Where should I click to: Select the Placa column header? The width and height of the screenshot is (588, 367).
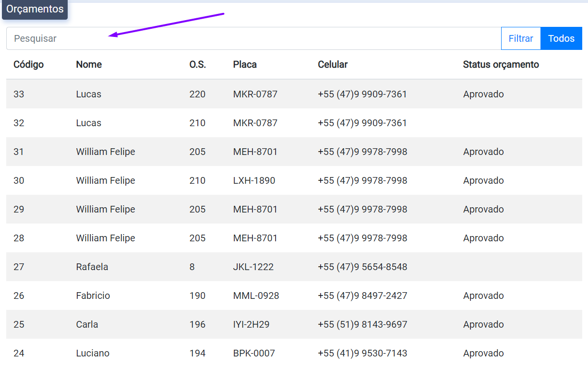pyautogui.click(x=245, y=64)
